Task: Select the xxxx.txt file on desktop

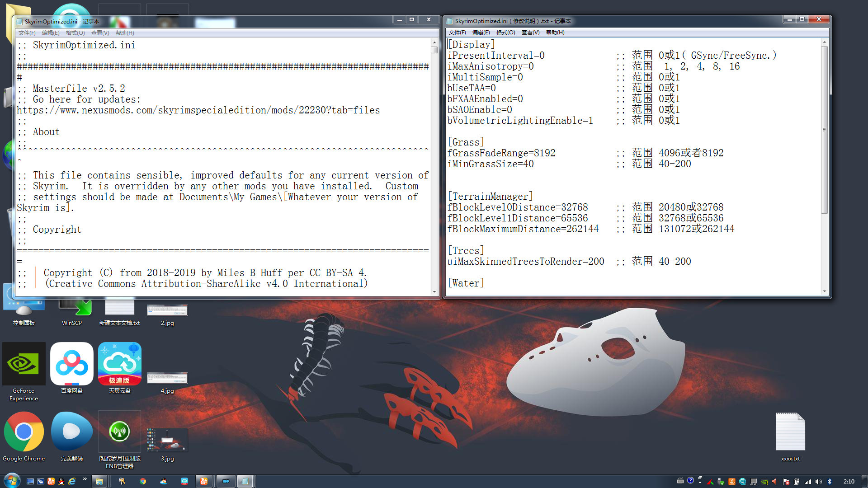Action: click(x=790, y=432)
